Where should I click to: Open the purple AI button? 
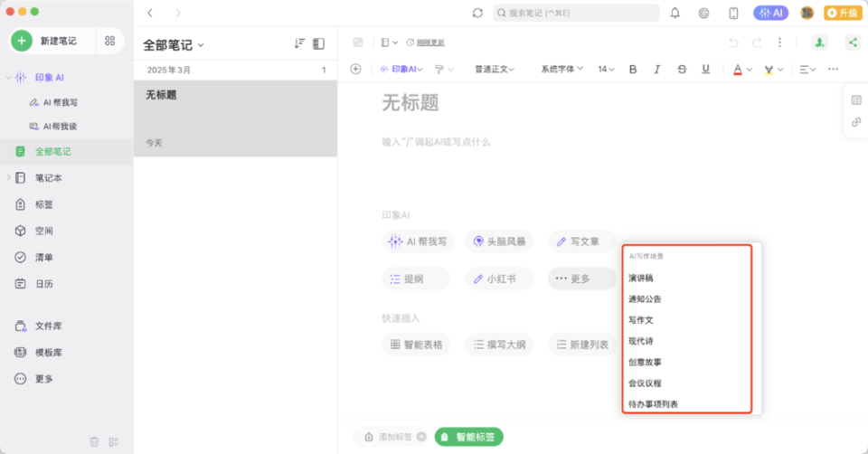point(770,13)
